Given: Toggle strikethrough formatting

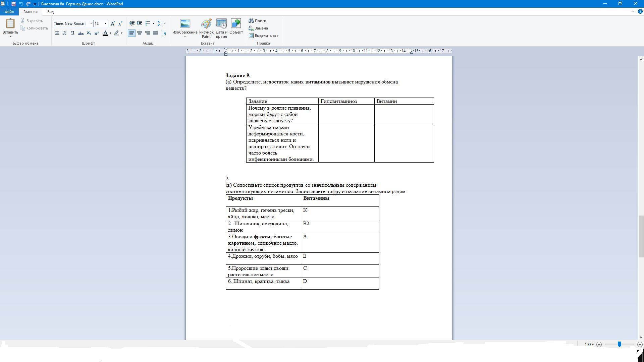Looking at the screenshot, I should pos(80,33).
